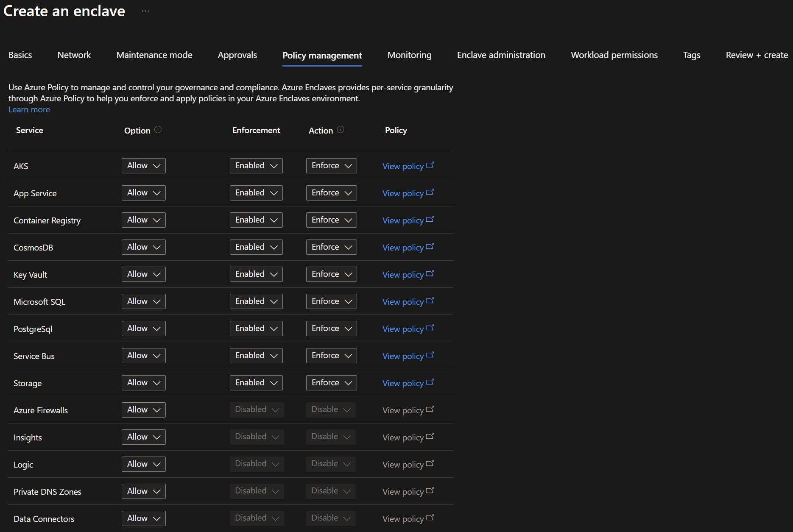Viewport: 793px width, 532px height.
Task: Open the Microsoft SQL Option dropdown
Action: [144, 301]
